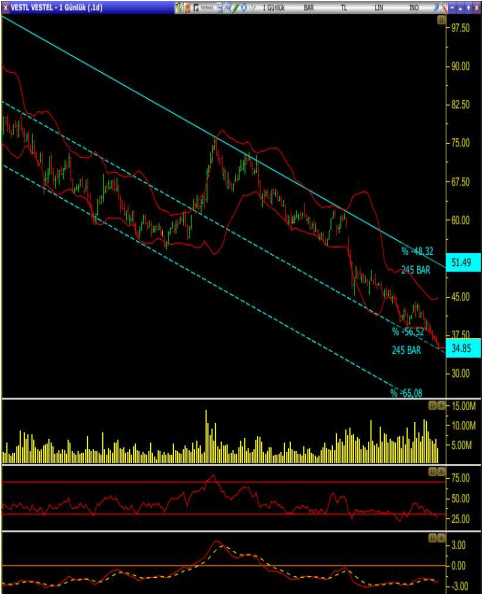Click the right panel button in the RSI pane
This screenshot has width=483, height=595.
pyautogui.click(x=441, y=472)
